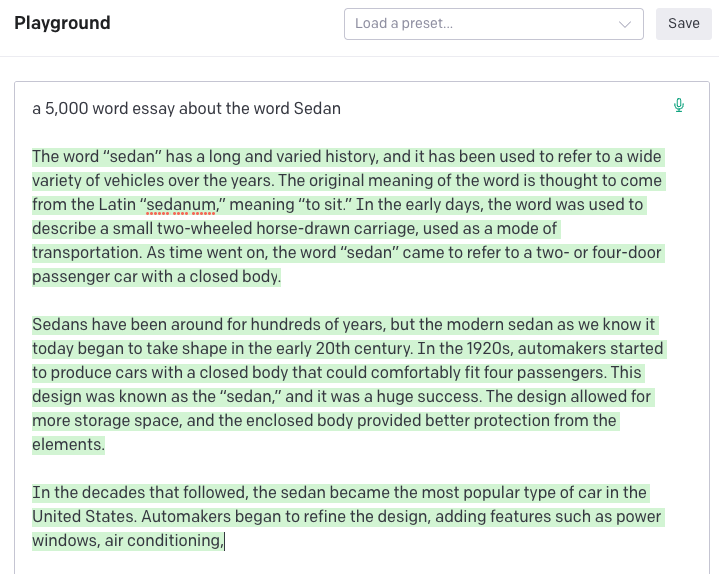The width and height of the screenshot is (719, 574).
Task: Click the line starting "transportation. As time went on"
Action: tap(347, 253)
